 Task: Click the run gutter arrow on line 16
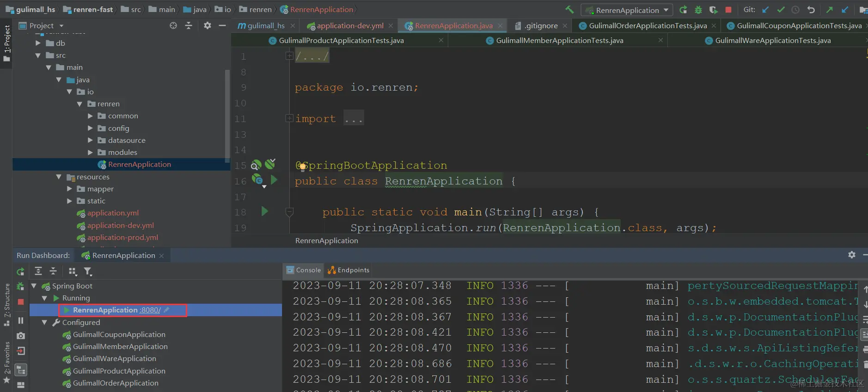click(274, 180)
